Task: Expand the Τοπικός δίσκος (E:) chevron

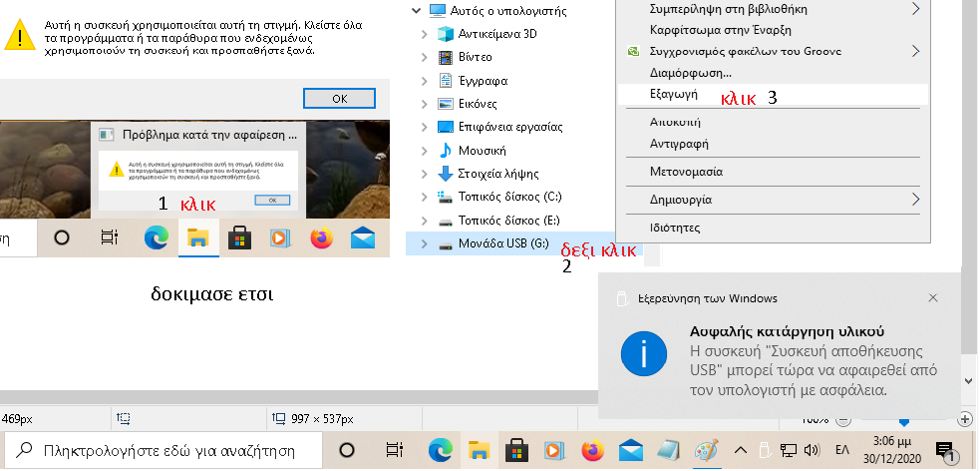Action: pos(425,221)
